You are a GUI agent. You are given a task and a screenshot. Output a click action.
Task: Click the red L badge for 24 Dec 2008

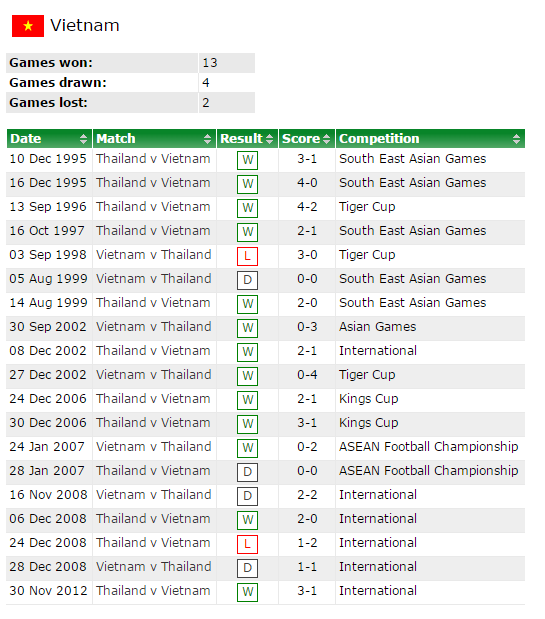click(x=247, y=544)
